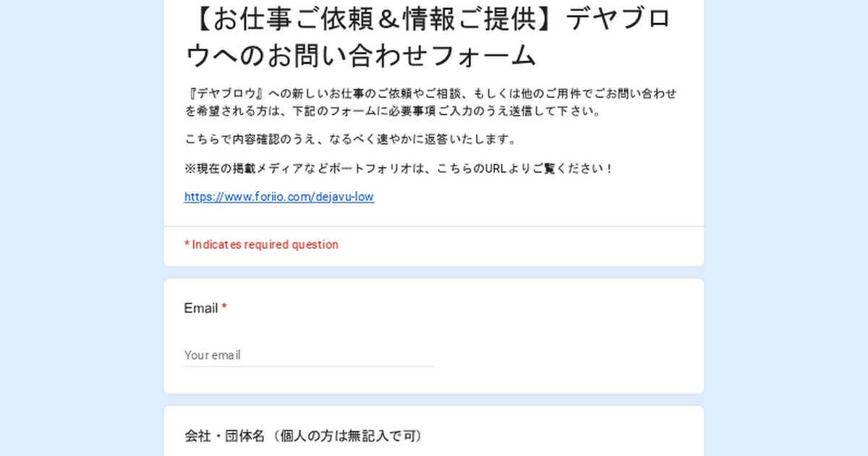Click the form title heading text

pyautogui.click(x=430, y=38)
